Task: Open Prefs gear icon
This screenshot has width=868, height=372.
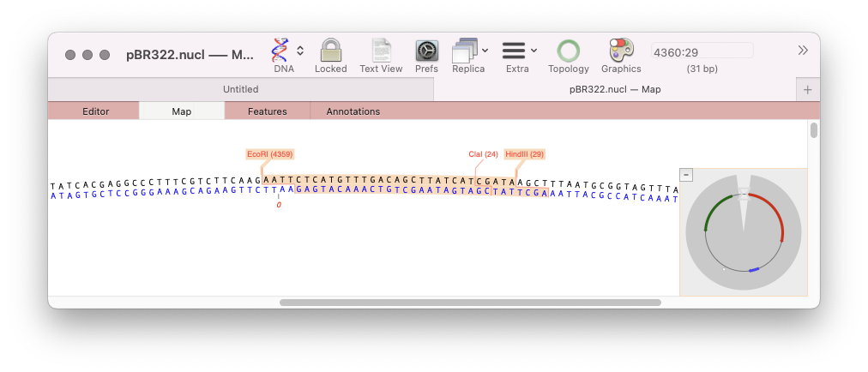Action: [x=426, y=50]
